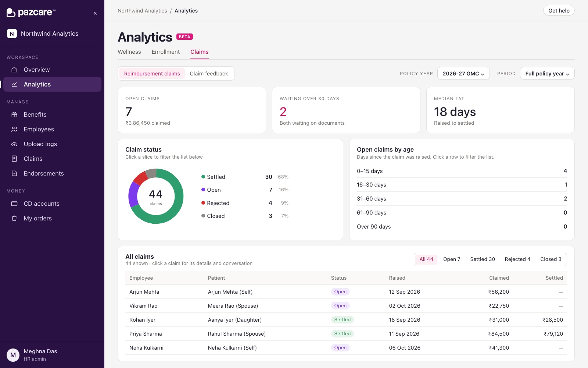Open Arjun Mehta claim row
The width and height of the screenshot is (588, 368).
coord(346,292)
